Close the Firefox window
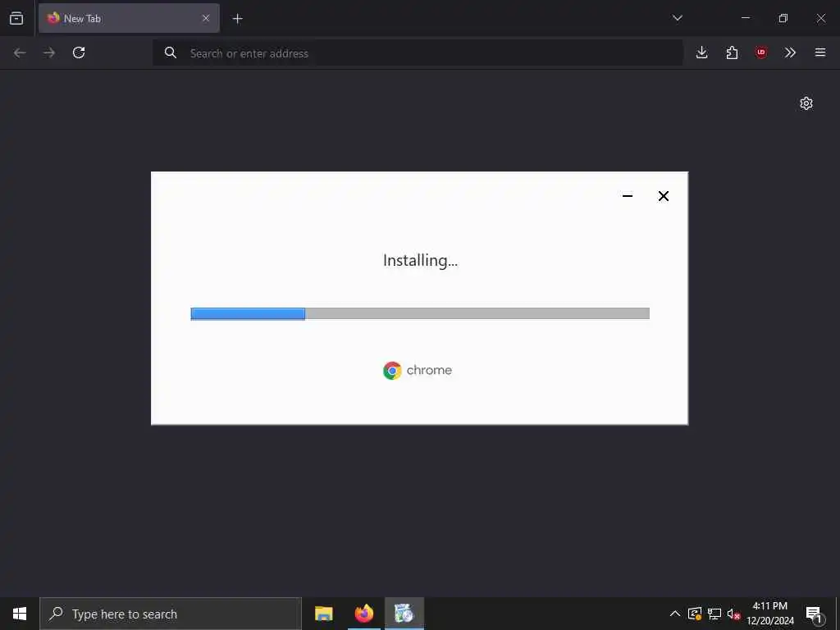 point(820,18)
